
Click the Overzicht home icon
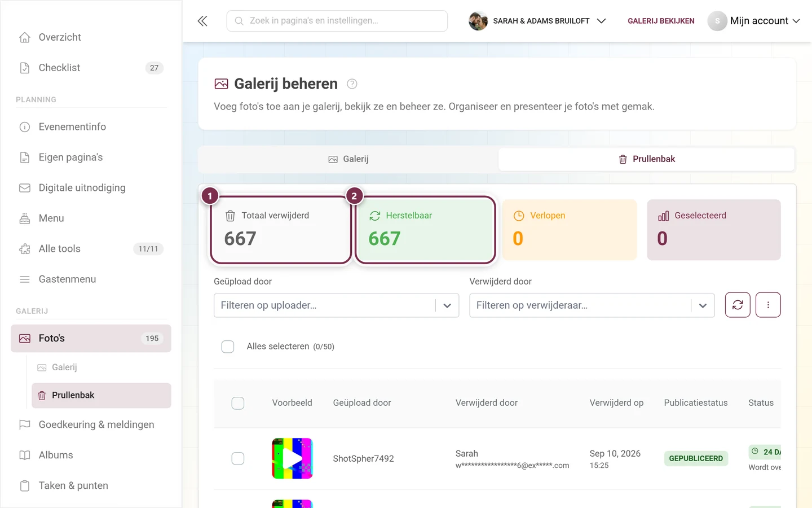(x=25, y=37)
